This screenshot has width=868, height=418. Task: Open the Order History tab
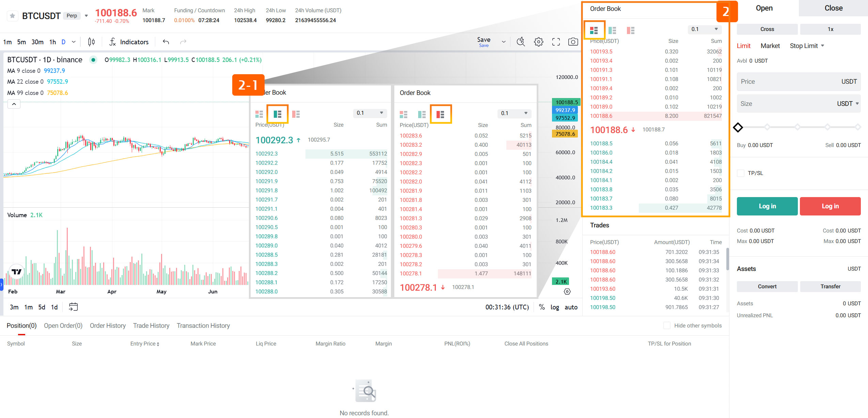click(x=108, y=325)
